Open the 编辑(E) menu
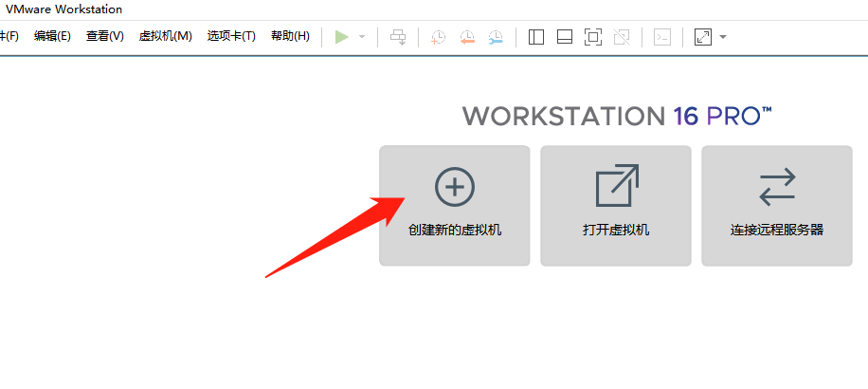Screen dimensions: 868x389 52,37
